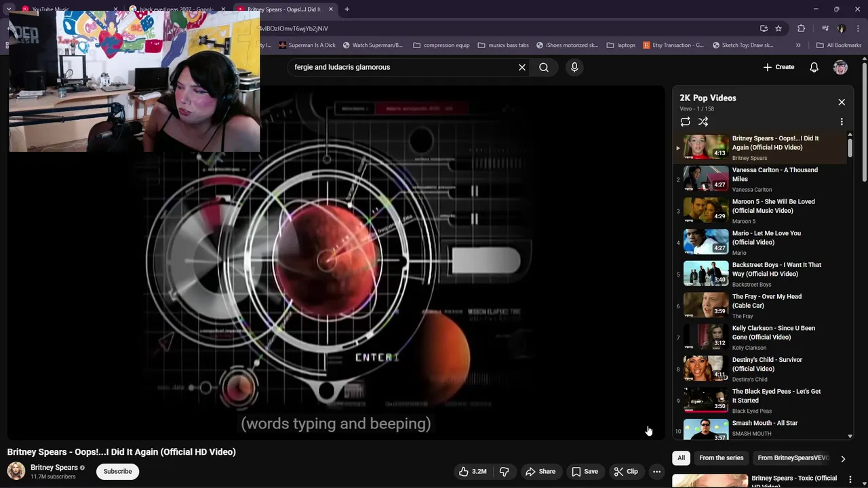The image size is (868, 488).
Task: Switch to the black eyed peas Google tab
Action: (178, 9)
